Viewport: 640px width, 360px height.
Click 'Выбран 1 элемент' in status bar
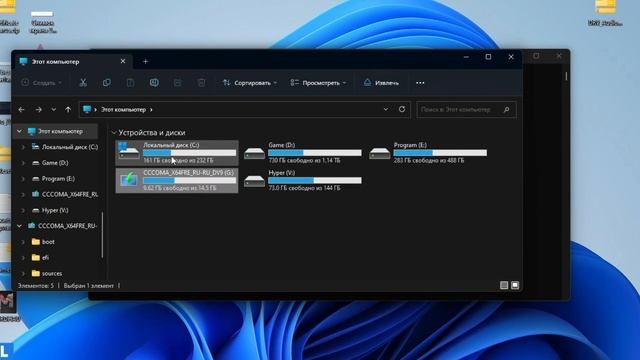(89, 286)
